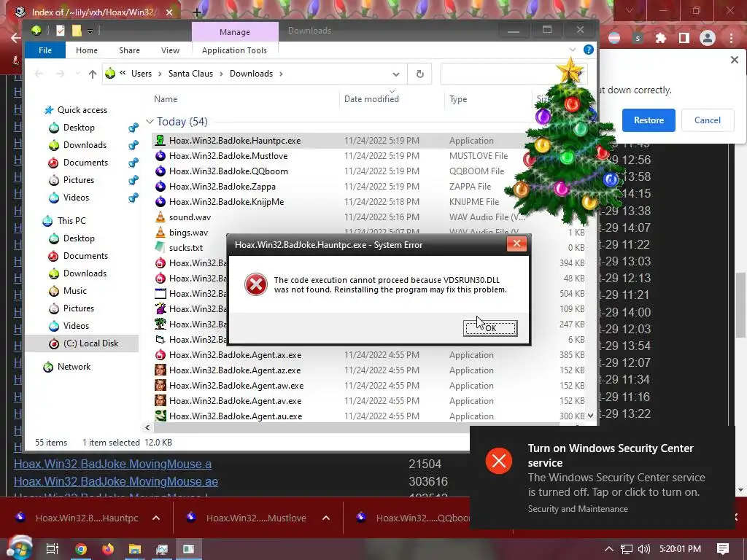Open Desktop under Quick access
747x560 pixels.
[x=79, y=127]
